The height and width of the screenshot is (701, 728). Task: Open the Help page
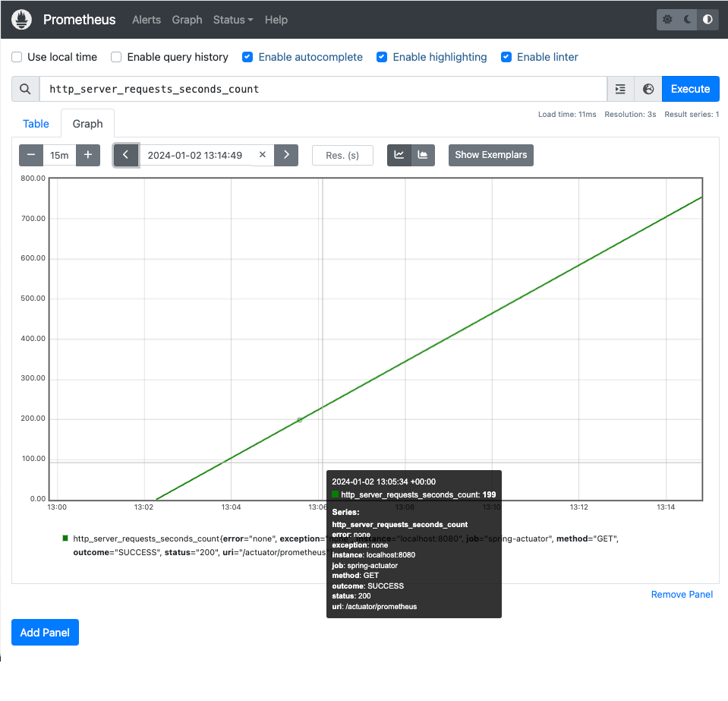(276, 20)
